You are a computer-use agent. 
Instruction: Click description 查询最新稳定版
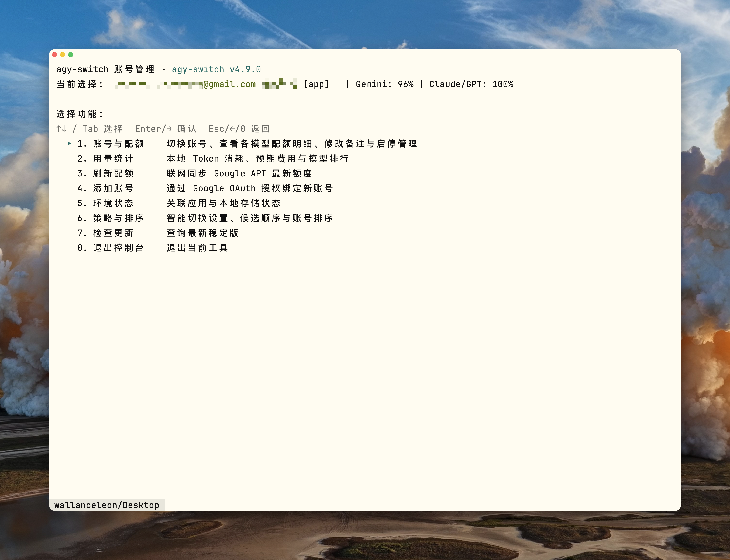tap(202, 233)
